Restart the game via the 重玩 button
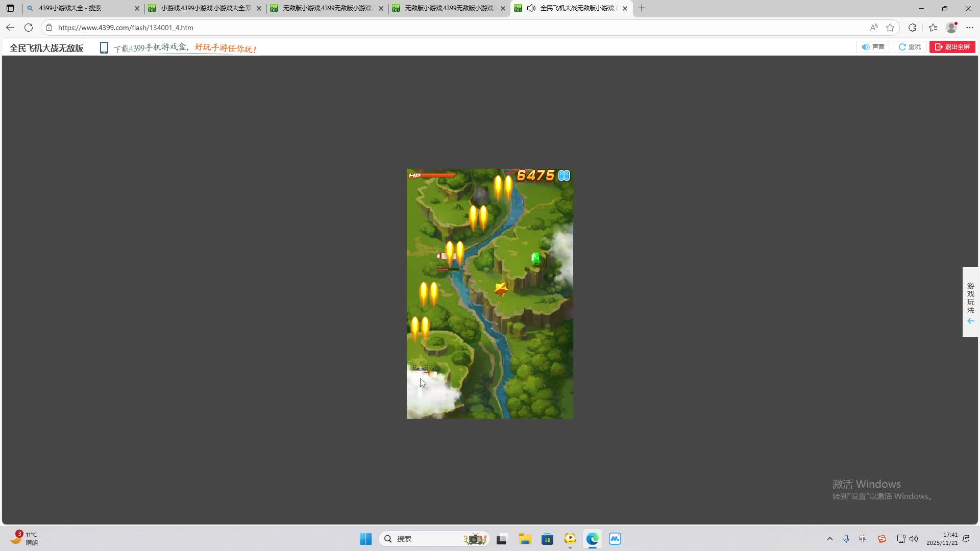This screenshot has height=551, width=980. pyautogui.click(x=910, y=47)
